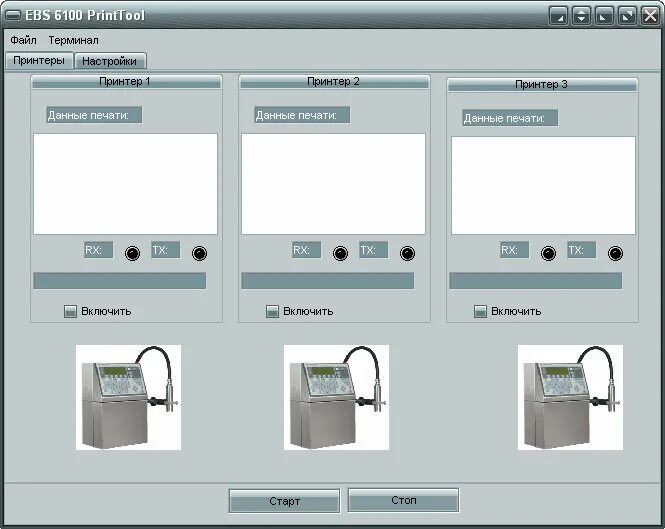Click the RX indicator LED of Принтер 2
665x529 pixels.
point(340,253)
